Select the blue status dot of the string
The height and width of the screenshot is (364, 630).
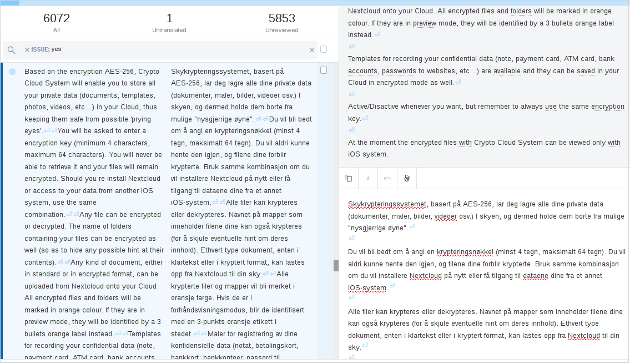(x=12, y=72)
